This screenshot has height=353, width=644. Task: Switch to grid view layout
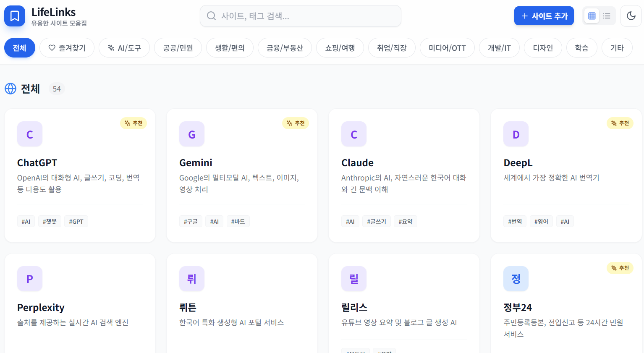(592, 16)
